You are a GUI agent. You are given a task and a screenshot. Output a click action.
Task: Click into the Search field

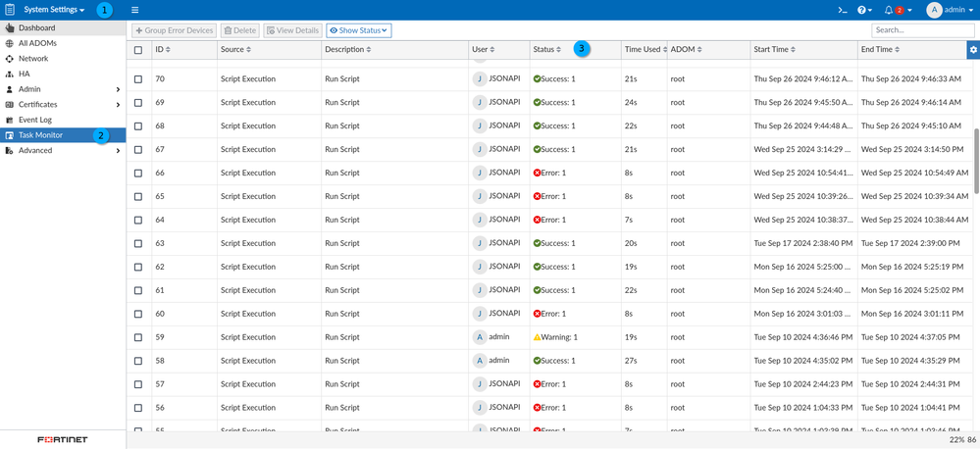click(x=922, y=30)
